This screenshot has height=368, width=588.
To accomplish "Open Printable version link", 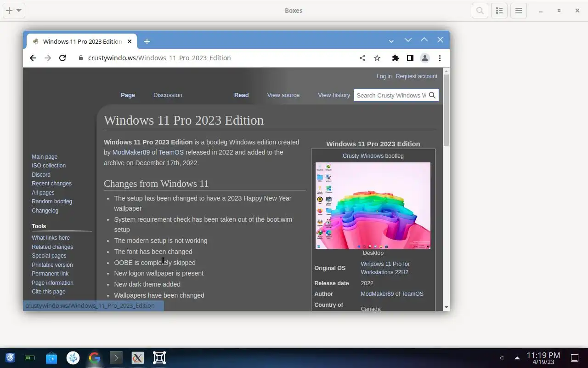I will pyautogui.click(x=52, y=265).
